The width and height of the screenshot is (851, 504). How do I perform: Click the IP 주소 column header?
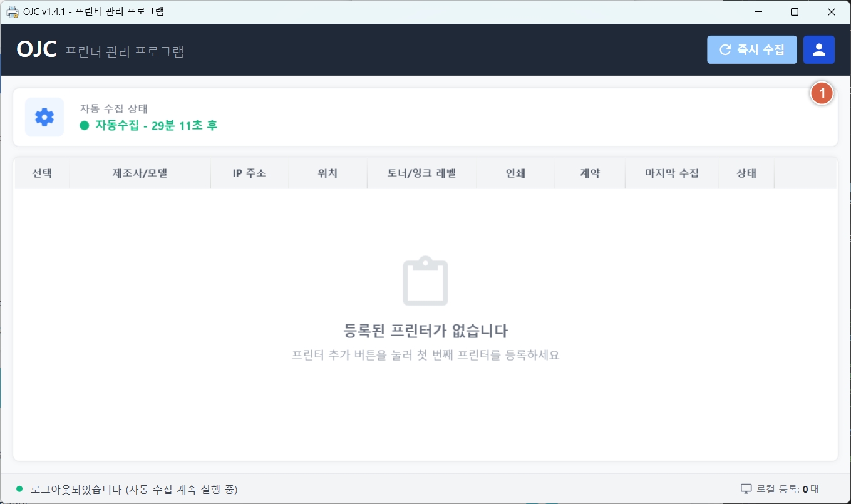pyautogui.click(x=249, y=173)
